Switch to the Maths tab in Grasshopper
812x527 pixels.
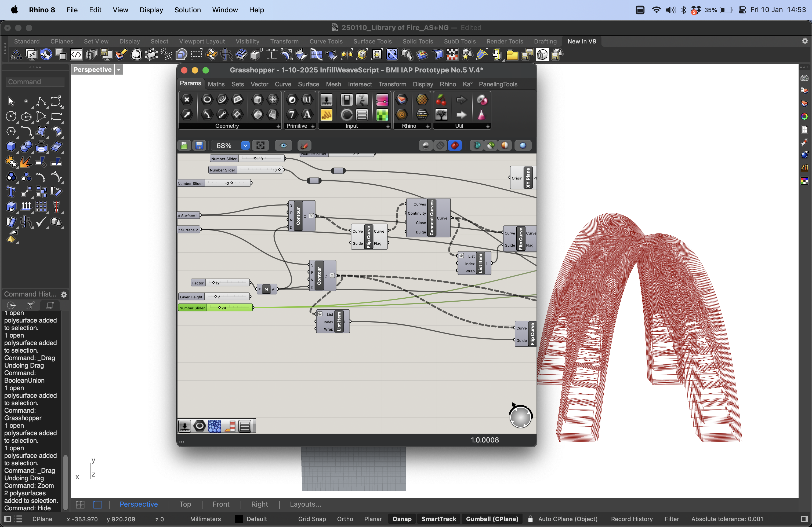pos(216,84)
